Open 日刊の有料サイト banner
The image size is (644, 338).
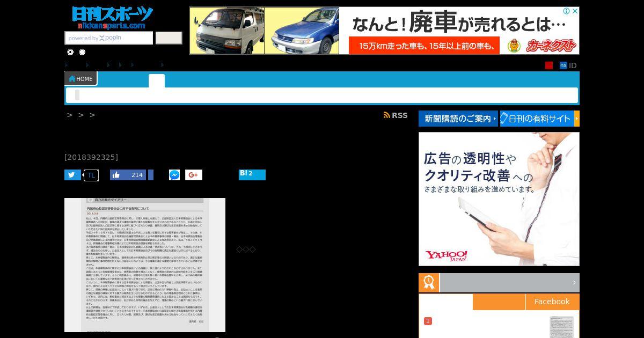pos(537,119)
